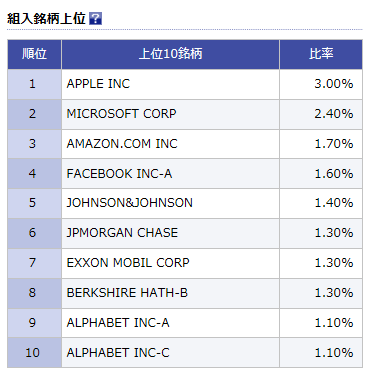Pick the AMAZON.COM INC name
This screenshot has width=373, height=380.
tap(122, 144)
